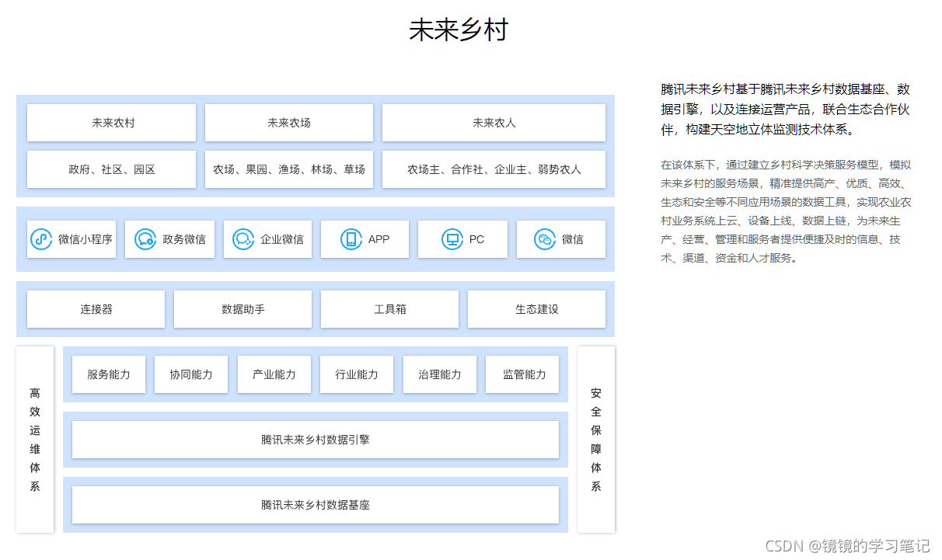Viewport: 942px width, 560px height.
Task: Select the 服务能力 box
Action: point(109,374)
